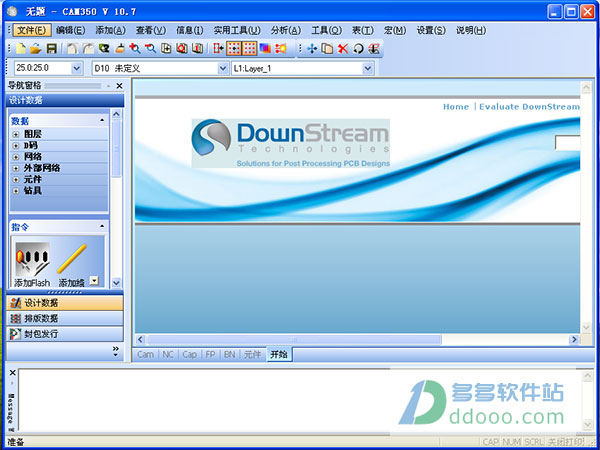Open the D10 未定义 D-code dropdown
The height and width of the screenshot is (450, 600).
point(223,68)
